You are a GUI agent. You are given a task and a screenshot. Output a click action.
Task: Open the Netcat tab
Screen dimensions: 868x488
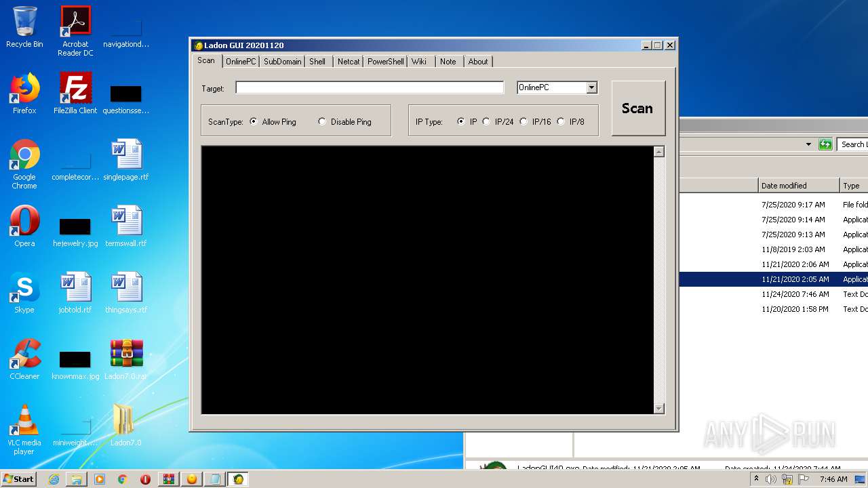point(349,62)
